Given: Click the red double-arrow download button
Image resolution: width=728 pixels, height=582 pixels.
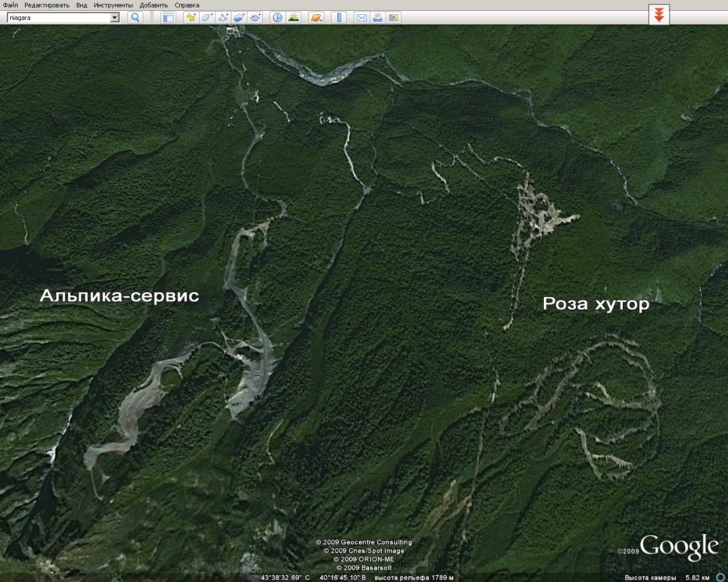Looking at the screenshot, I should (x=659, y=15).
